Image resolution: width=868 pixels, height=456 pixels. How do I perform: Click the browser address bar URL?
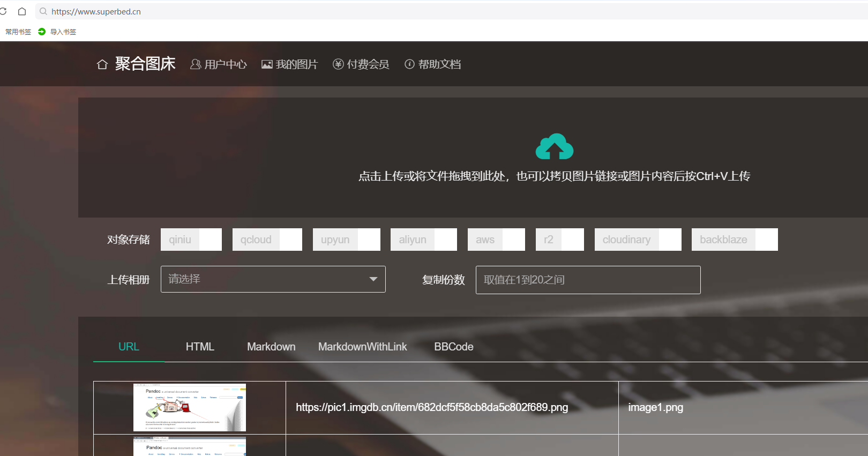pyautogui.click(x=96, y=11)
